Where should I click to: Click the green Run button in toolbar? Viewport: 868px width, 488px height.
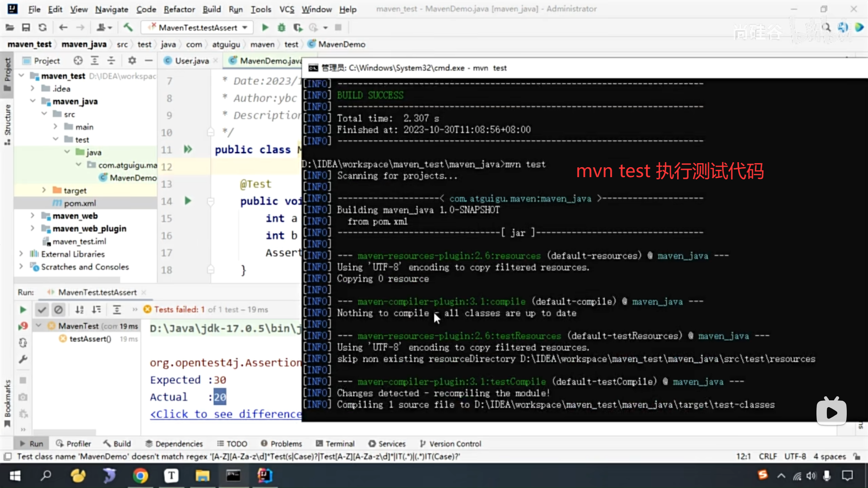click(265, 28)
